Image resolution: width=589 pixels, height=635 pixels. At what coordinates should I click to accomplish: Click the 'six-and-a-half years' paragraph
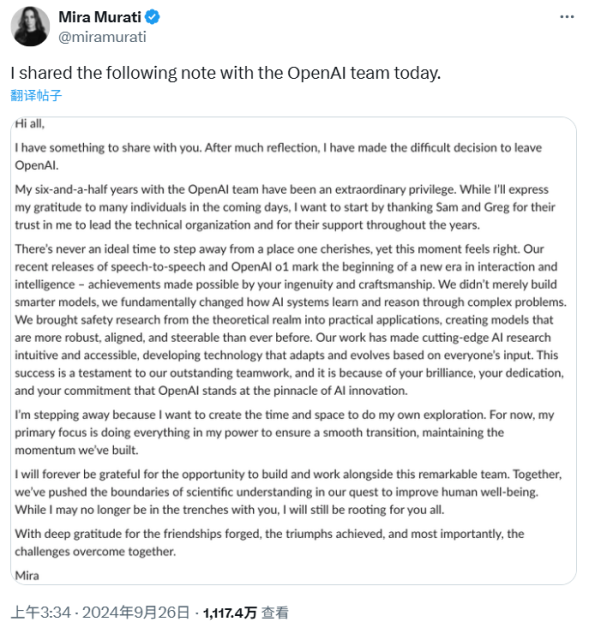[x=285, y=207]
